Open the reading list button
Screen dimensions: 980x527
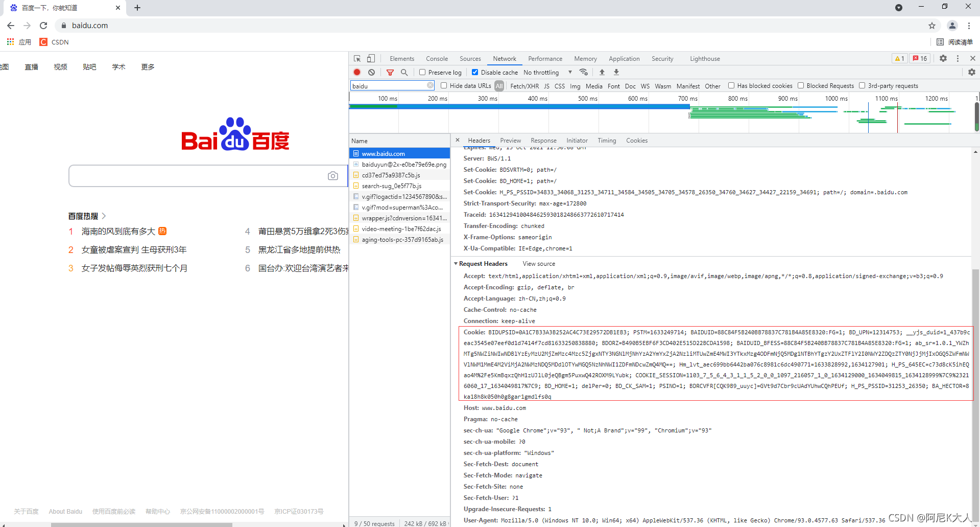[x=954, y=42]
